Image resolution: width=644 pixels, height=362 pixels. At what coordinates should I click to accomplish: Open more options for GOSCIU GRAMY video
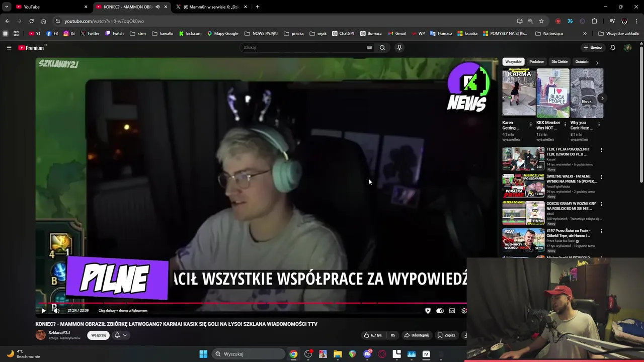click(x=601, y=204)
